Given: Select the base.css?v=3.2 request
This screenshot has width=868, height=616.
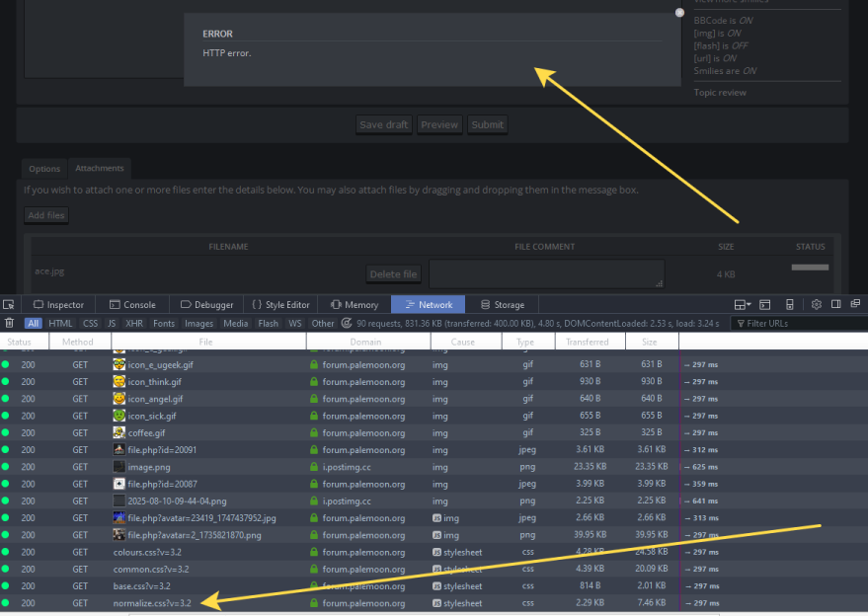Looking at the screenshot, I should (x=434, y=586).
